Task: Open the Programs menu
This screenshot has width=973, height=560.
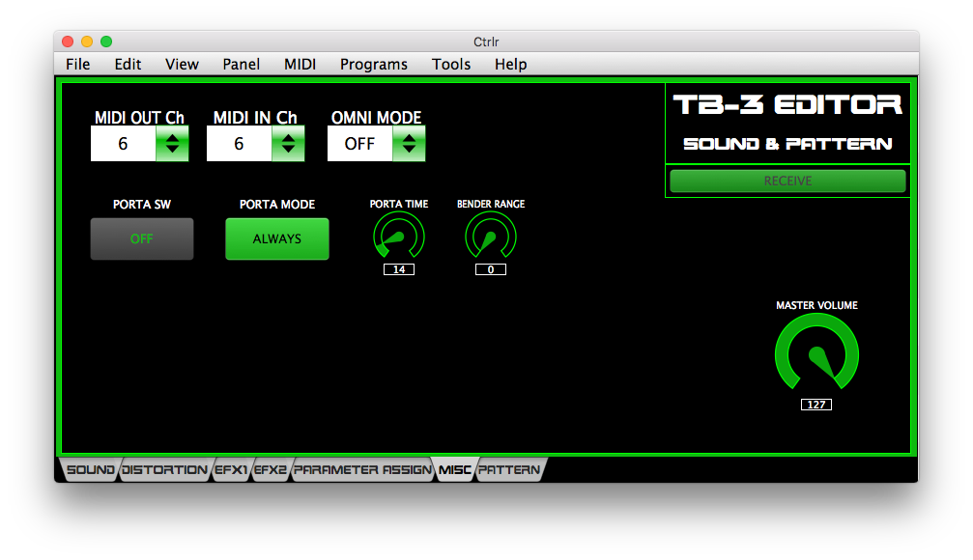Action: pyautogui.click(x=373, y=64)
